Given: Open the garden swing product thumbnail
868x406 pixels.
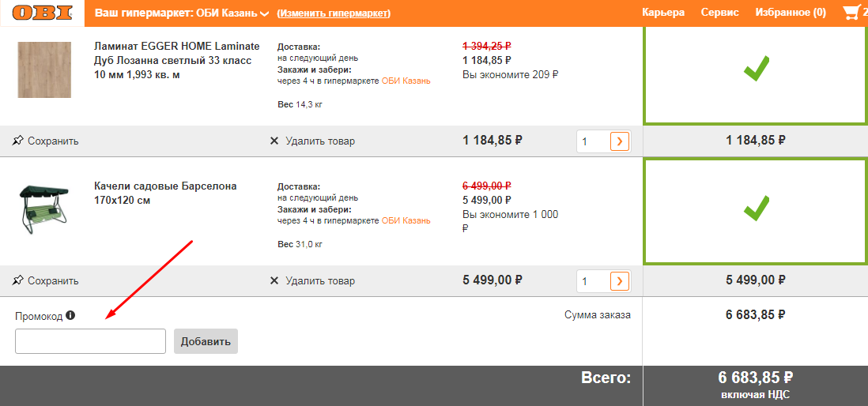Looking at the screenshot, I should (44, 206).
